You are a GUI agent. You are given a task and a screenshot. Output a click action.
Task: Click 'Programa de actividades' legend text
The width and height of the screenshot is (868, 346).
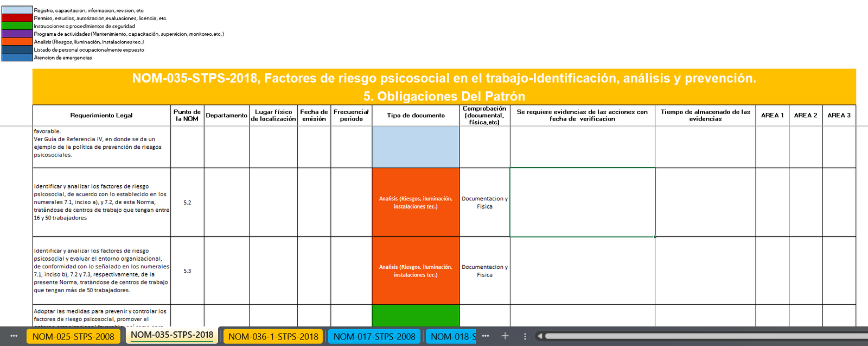(x=129, y=34)
